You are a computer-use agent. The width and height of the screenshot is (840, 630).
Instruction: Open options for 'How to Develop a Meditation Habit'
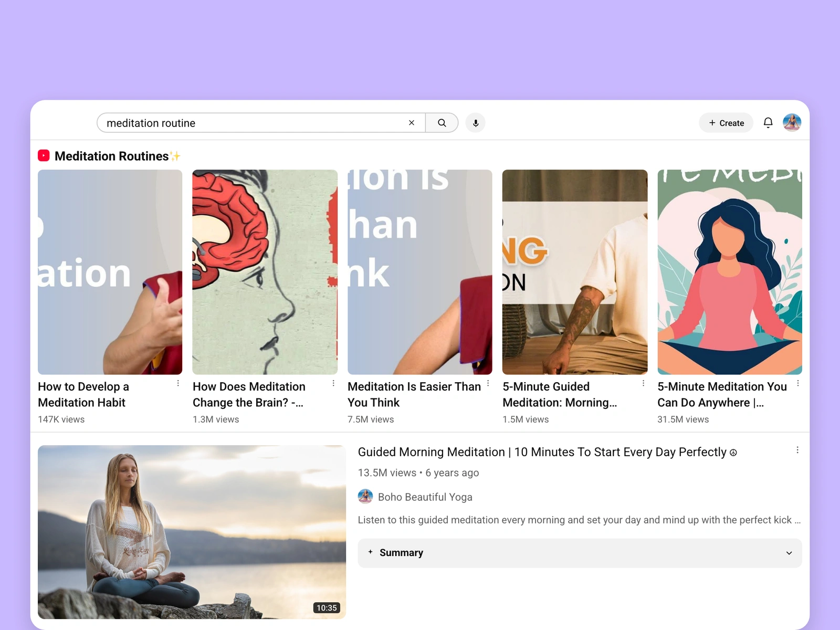pyautogui.click(x=178, y=383)
